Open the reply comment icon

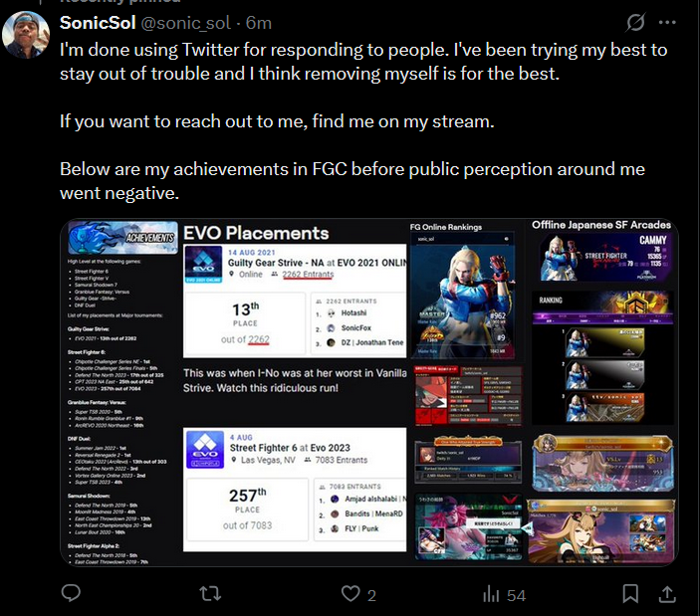pyautogui.click(x=71, y=593)
